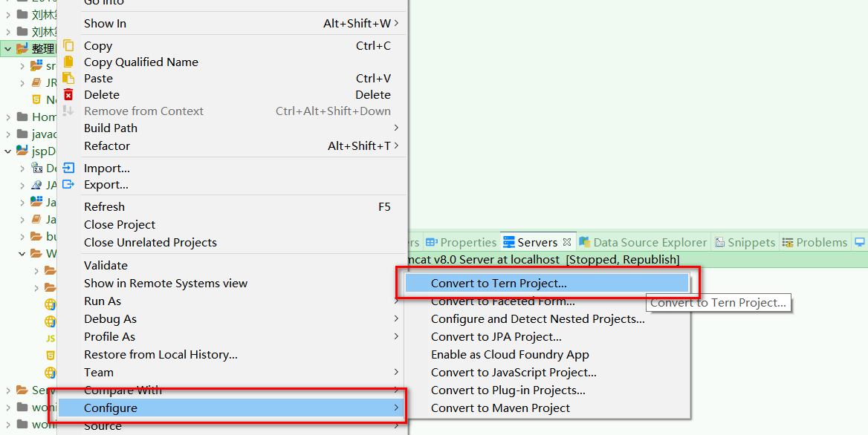The width and height of the screenshot is (868, 435).
Task: Click the Data Source Explorer tab icon
Action: (584, 242)
